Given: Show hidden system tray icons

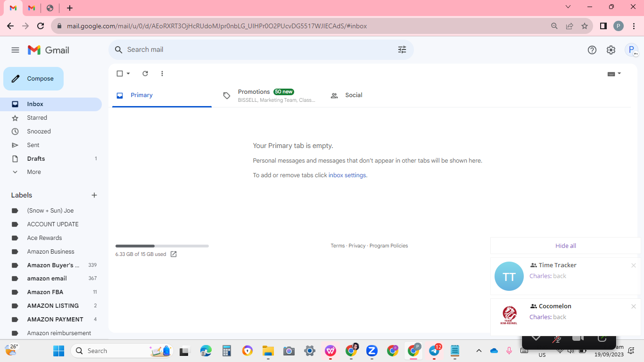Looking at the screenshot, I should (479, 351).
